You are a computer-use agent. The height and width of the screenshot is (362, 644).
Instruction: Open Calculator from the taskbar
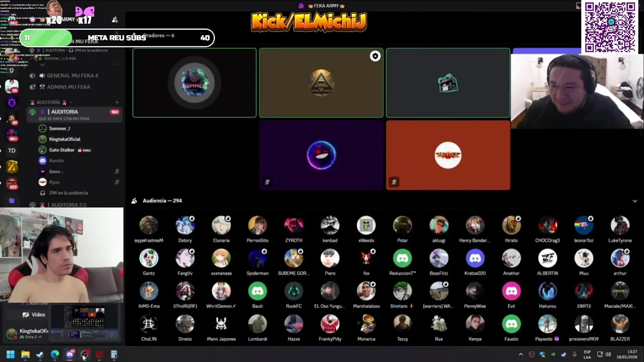tap(114, 354)
